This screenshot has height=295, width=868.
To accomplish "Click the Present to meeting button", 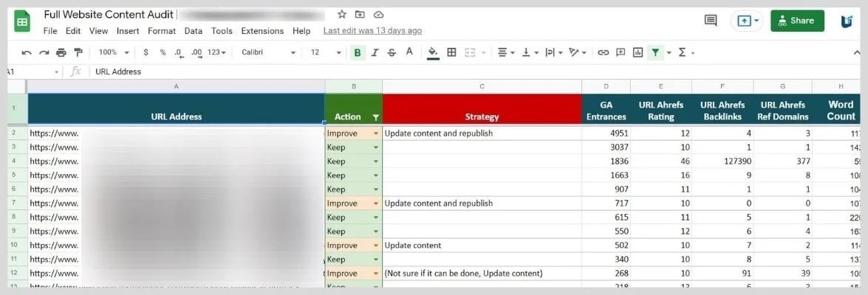I will point(748,21).
